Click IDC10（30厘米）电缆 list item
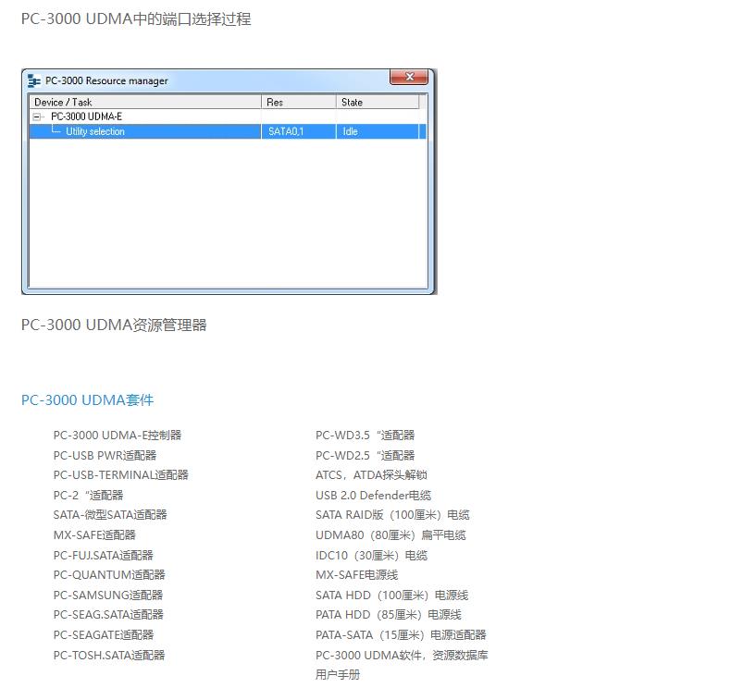The image size is (756, 700). [371, 556]
